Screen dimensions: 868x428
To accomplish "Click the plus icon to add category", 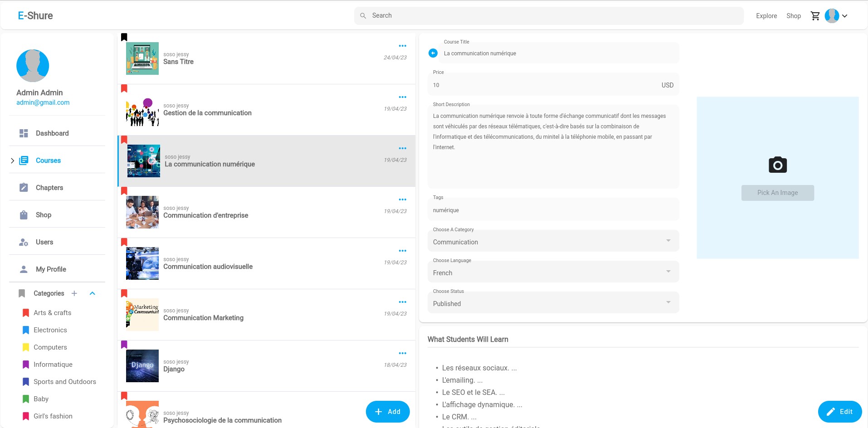I will (74, 293).
